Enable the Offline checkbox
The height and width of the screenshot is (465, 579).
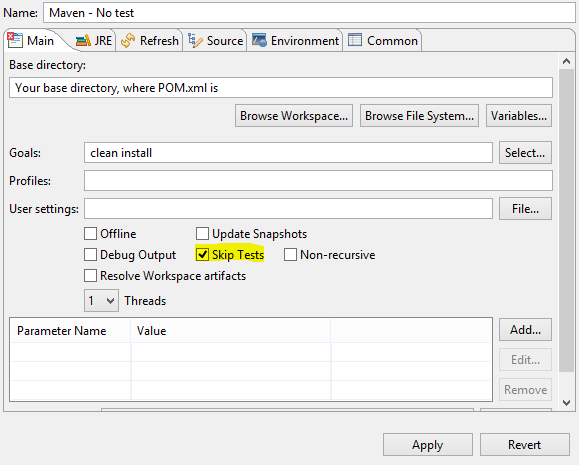pos(90,233)
